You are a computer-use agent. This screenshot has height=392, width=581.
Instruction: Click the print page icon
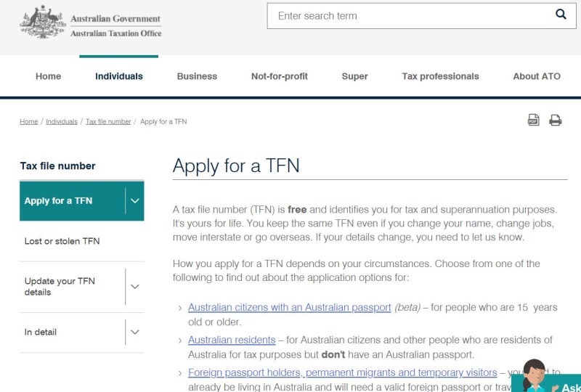pos(555,120)
